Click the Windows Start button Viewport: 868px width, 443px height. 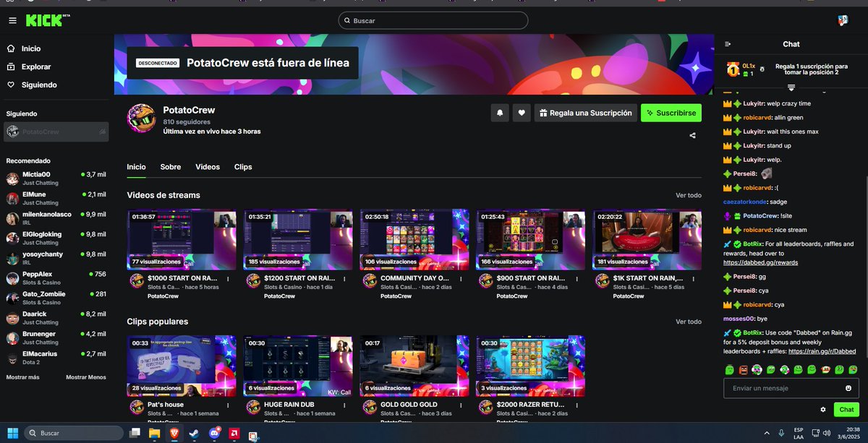coord(12,433)
